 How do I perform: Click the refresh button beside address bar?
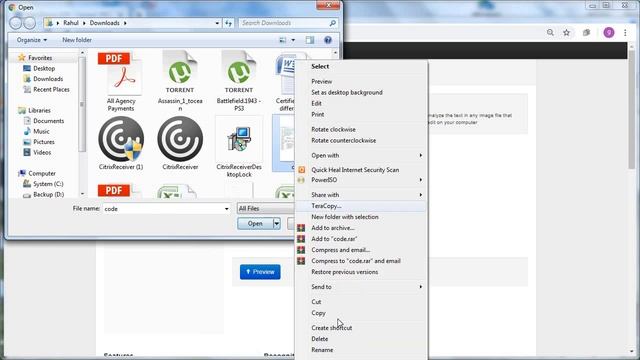pos(229,23)
